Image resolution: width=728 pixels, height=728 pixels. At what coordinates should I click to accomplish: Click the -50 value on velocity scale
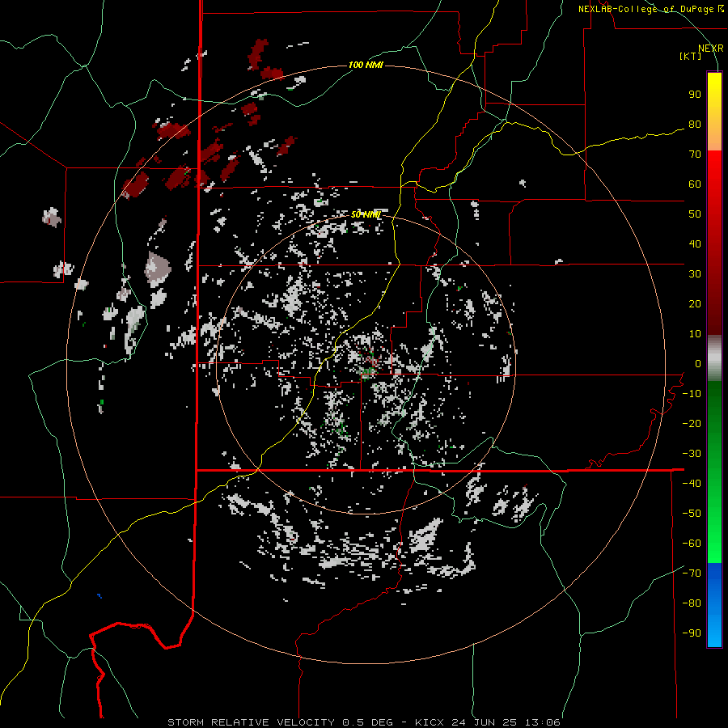click(x=692, y=514)
